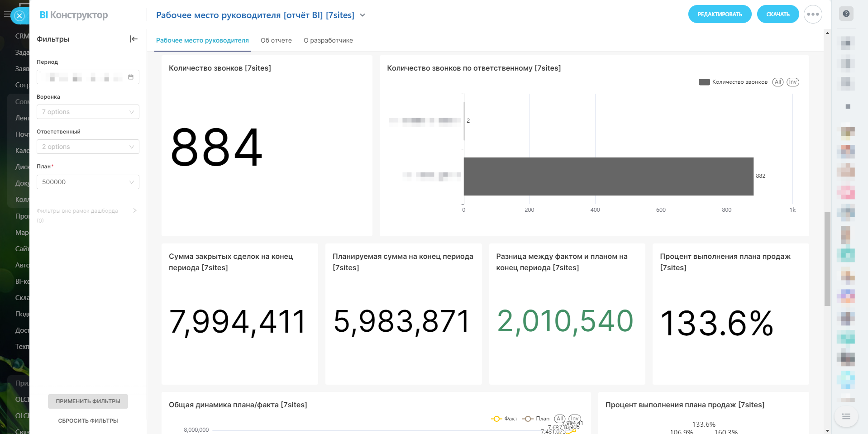The image size is (868, 434).
Task: Open the calendar in the Период field
Action: coord(131,77)
